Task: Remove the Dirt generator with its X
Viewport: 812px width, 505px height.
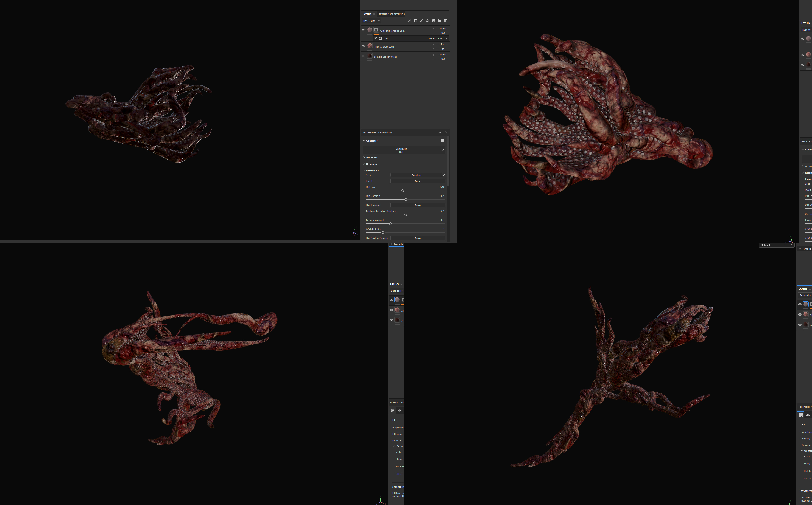Action: click(442, 150)
